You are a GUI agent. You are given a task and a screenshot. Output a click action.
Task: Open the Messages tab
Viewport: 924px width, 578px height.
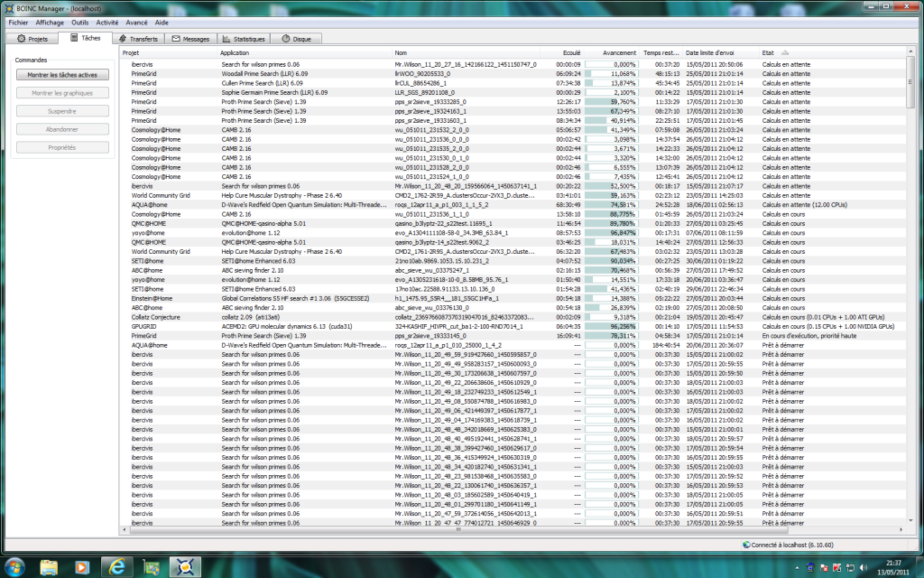click(190, 39)
